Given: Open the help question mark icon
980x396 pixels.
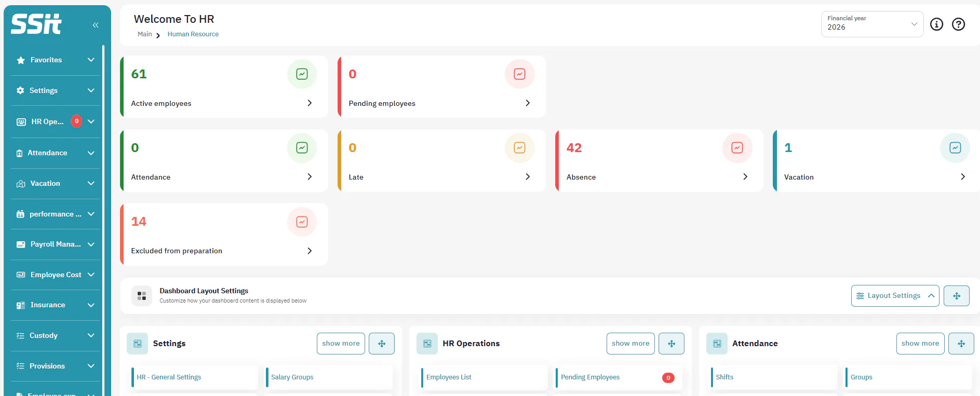Looking at the screenshot, I should 958,24.
